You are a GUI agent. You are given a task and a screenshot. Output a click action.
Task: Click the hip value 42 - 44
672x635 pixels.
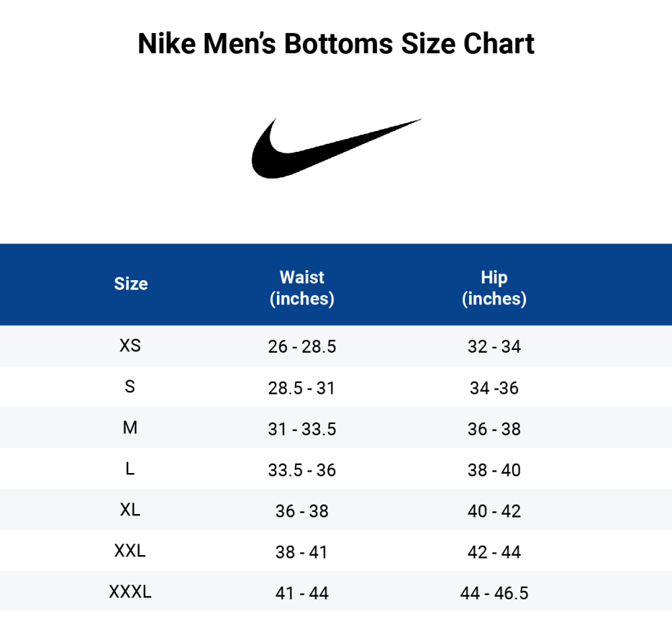tap(494, 553)
